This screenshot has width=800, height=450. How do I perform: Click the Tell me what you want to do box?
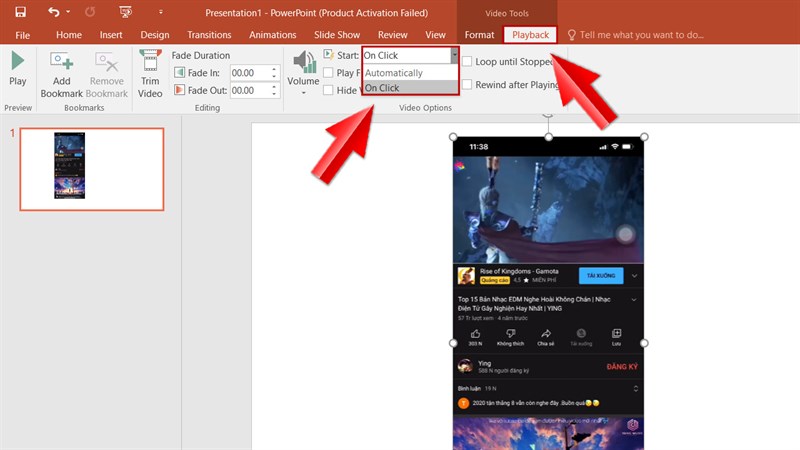[636, 35]
